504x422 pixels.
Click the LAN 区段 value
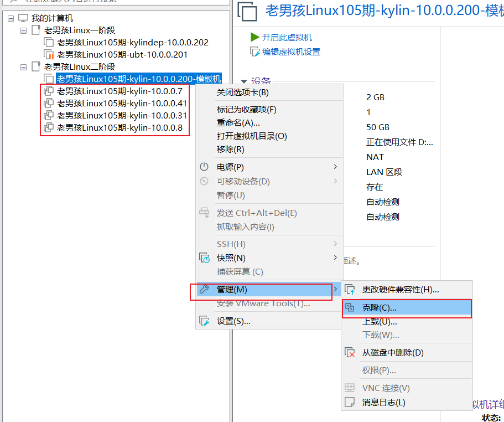(x=384, y=172)
